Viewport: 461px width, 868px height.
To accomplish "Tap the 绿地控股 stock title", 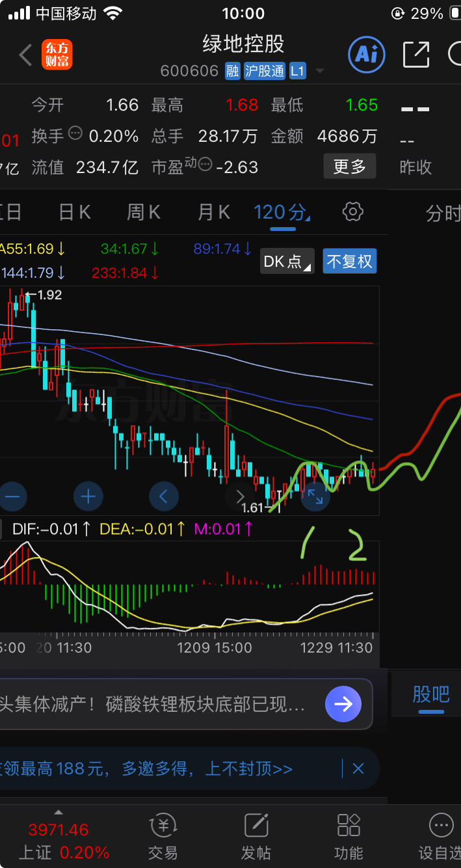I will (x=244, y=44).
